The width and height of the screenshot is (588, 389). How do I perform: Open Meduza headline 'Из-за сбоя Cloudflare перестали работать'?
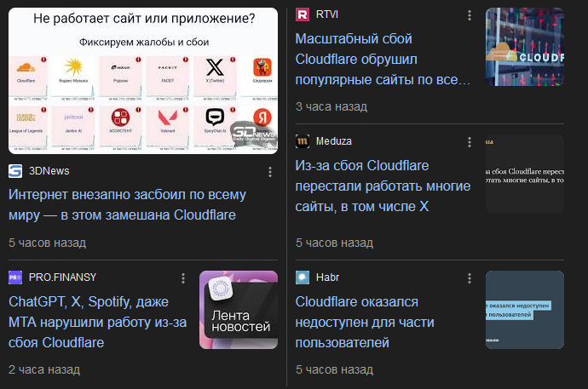pyautogui.click(x=383, y=186)
